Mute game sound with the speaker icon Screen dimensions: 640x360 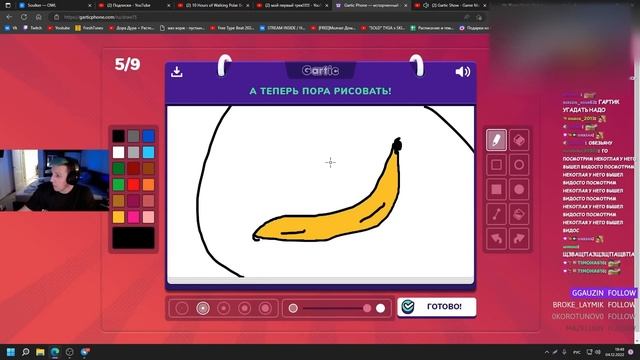pyautogui.click(x=462, y=72)
